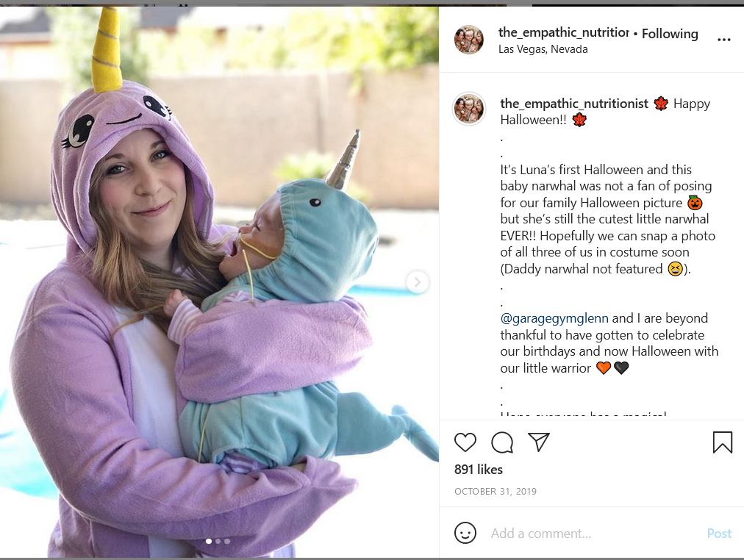
Task: Toggle the Following status button
Action: point(670,34)
